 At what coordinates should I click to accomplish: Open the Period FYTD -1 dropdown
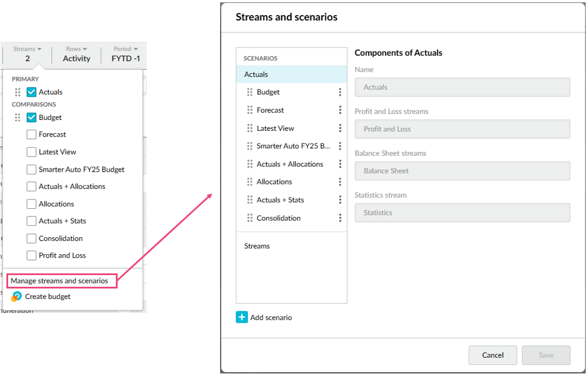125,54
